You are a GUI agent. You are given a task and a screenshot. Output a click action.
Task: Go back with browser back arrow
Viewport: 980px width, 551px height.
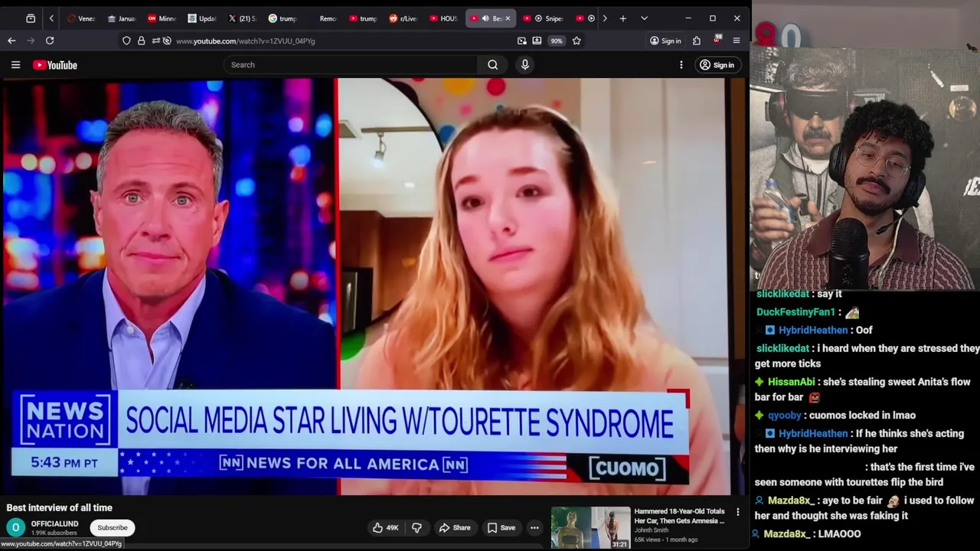(x=11, y=41)
